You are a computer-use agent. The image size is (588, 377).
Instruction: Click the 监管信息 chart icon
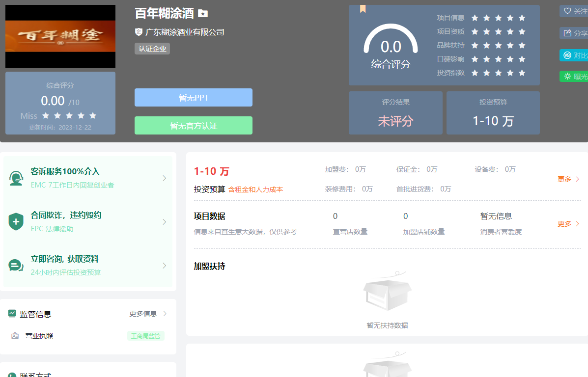tap(12, 314)
